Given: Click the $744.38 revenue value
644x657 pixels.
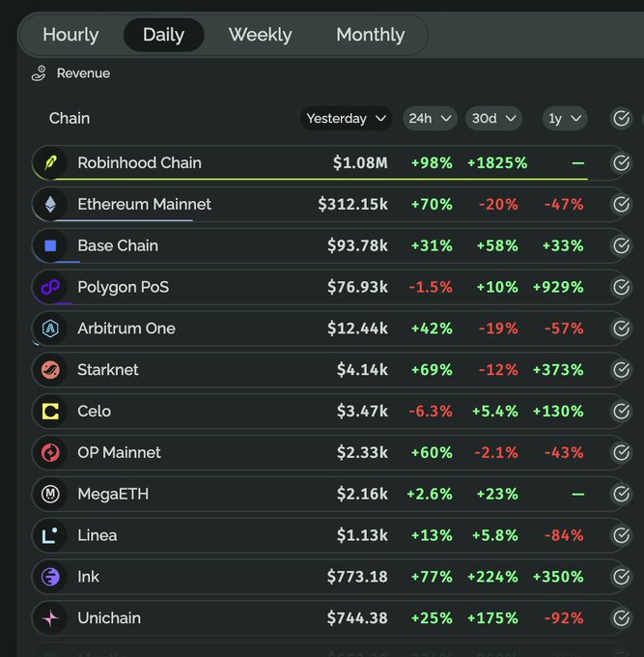Looking at the screenshot, I should (357, 618).
